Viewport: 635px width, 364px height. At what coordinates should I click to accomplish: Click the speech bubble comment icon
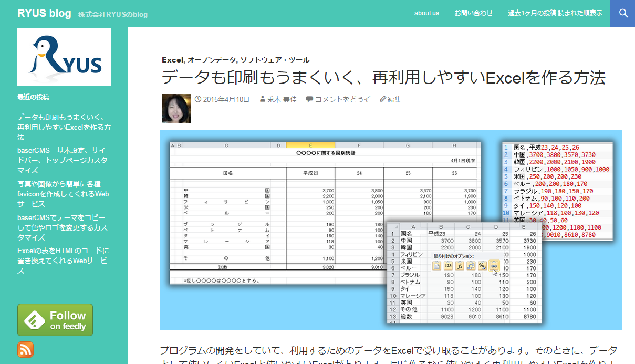coord(309,99)
